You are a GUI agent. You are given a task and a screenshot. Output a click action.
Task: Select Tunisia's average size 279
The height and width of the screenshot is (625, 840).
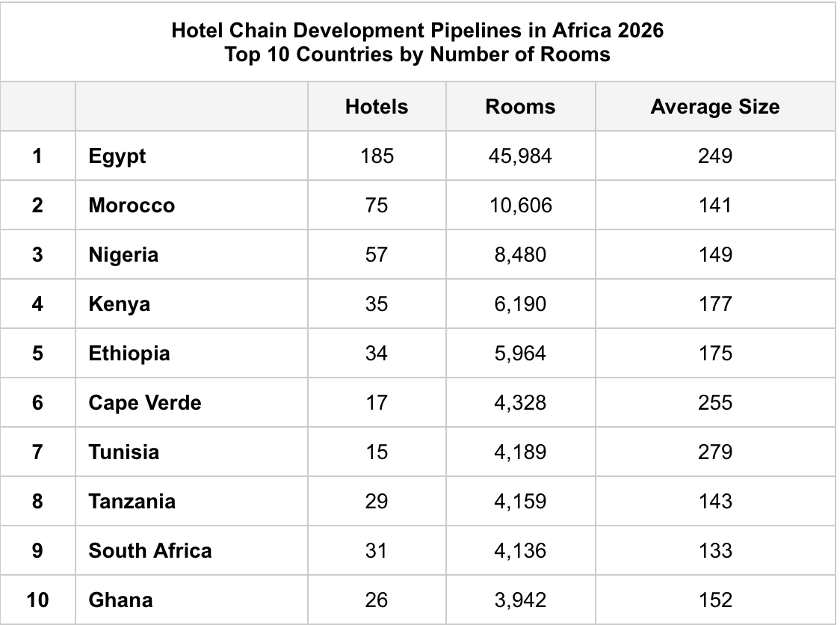point(714,452)
